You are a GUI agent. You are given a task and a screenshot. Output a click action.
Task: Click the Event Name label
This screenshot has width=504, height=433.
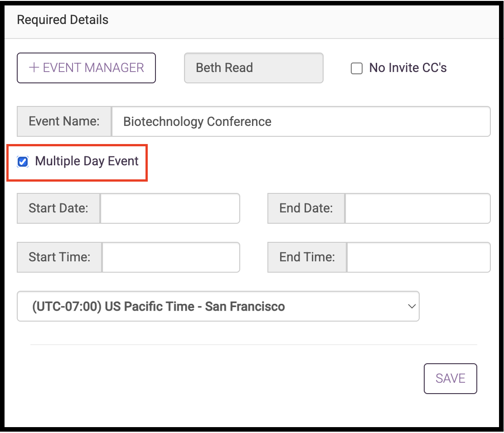point(64,121)
